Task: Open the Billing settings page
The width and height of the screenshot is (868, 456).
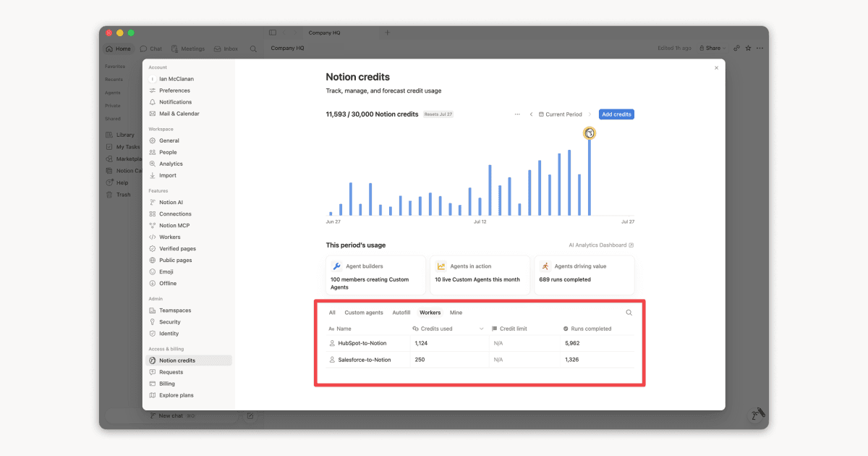Action: (x=189, y=384)
